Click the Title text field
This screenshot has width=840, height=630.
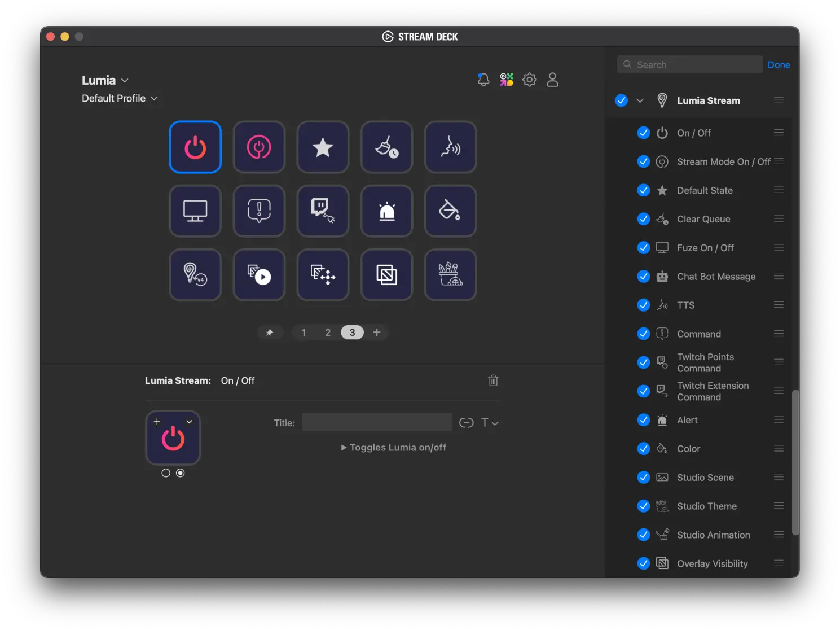tap(377, 422)
